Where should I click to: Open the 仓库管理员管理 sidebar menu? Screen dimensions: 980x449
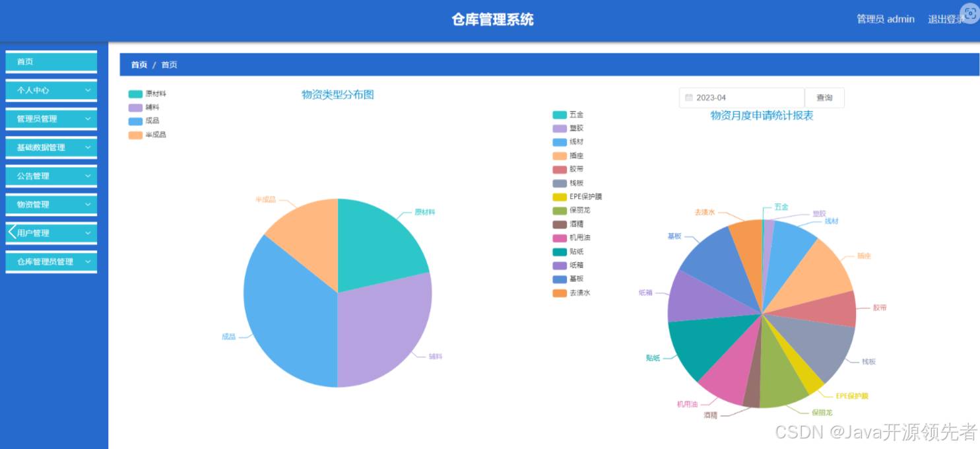click(51, 261)
